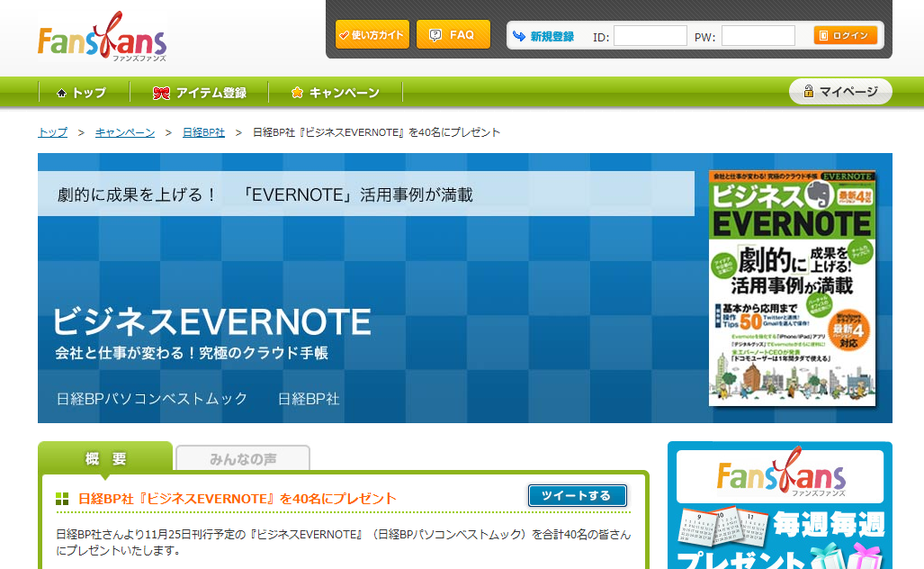Focus the ID input field
924x569 pixels.
click(x=650, y=36)
